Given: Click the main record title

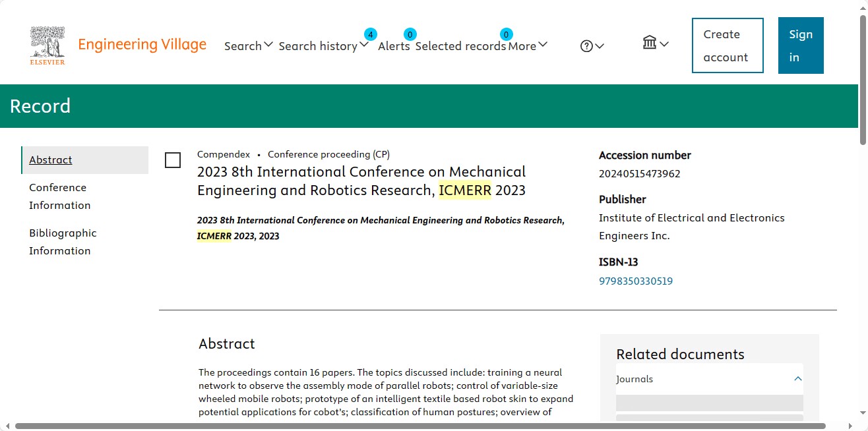Looking at the screenshot, I should point(361,181).
